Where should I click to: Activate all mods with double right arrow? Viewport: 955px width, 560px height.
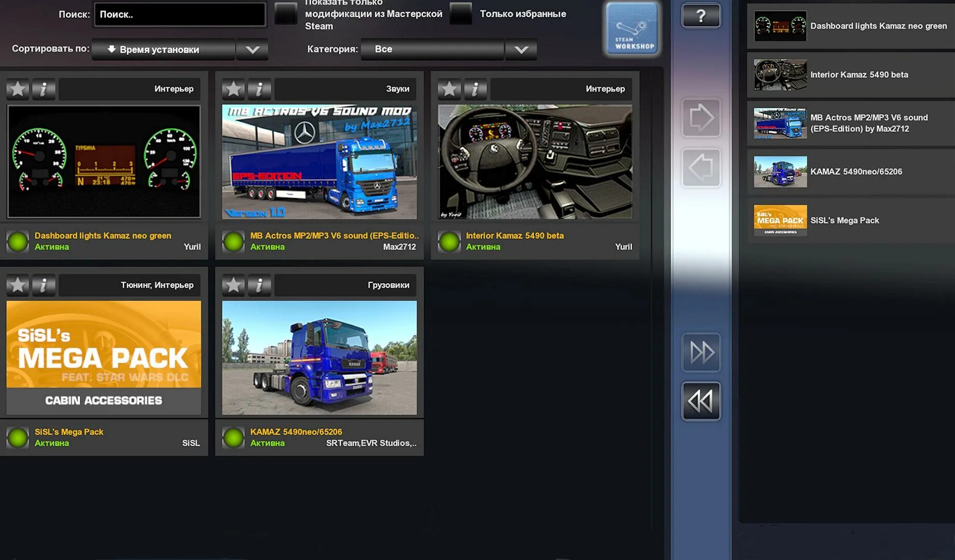[701, 353]
